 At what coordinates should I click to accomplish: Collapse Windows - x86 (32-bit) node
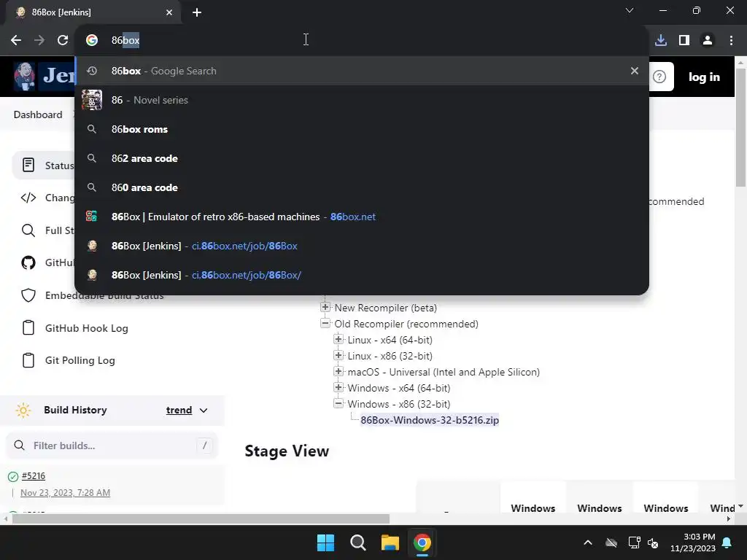(x=338, y=403)
